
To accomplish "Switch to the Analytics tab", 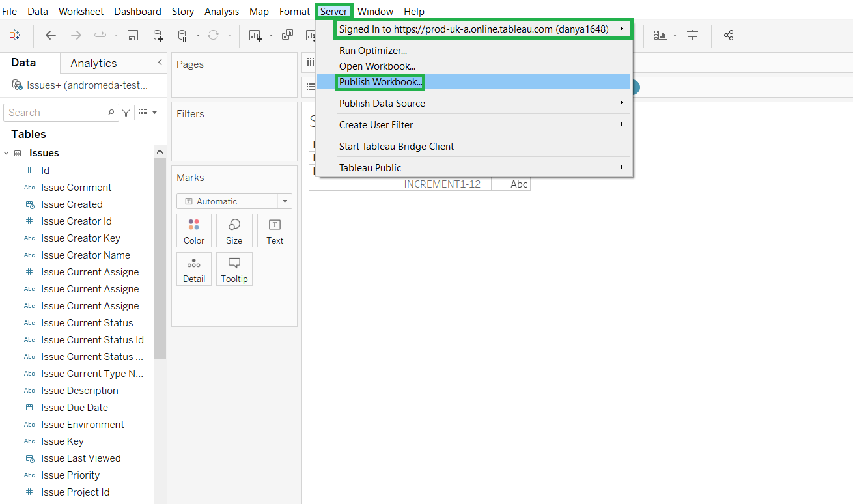I will coord(92,63).
